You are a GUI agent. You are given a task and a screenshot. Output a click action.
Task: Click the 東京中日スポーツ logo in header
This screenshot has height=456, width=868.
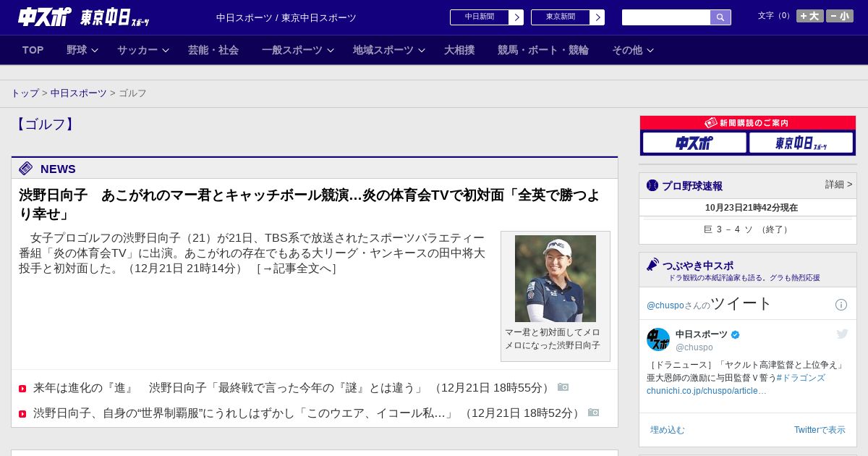(114, 17)
